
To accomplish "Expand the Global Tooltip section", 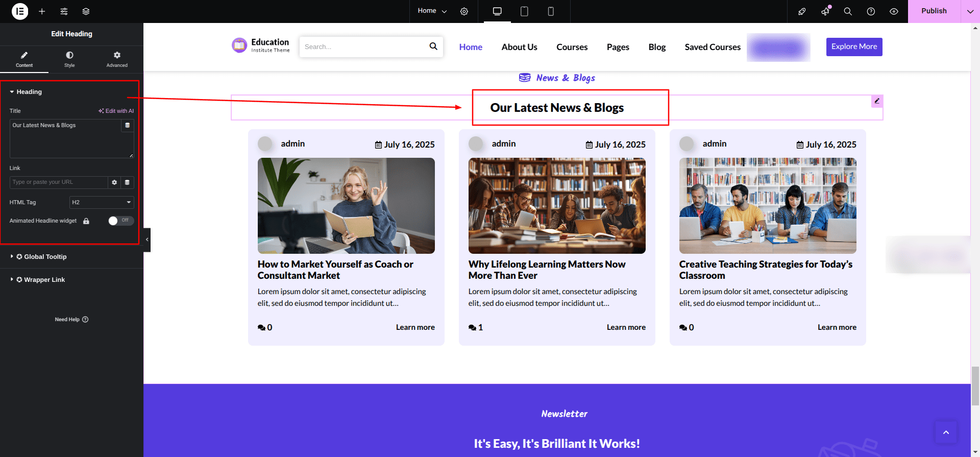I will pos(38,257).
